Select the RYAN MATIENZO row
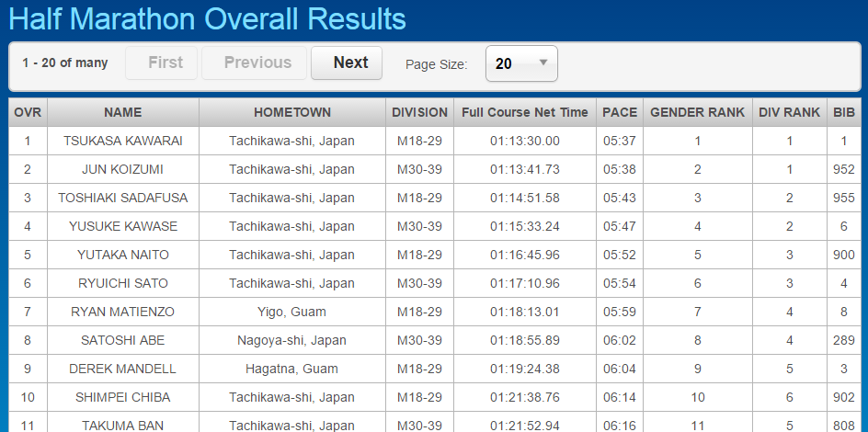 coord(435,312)
